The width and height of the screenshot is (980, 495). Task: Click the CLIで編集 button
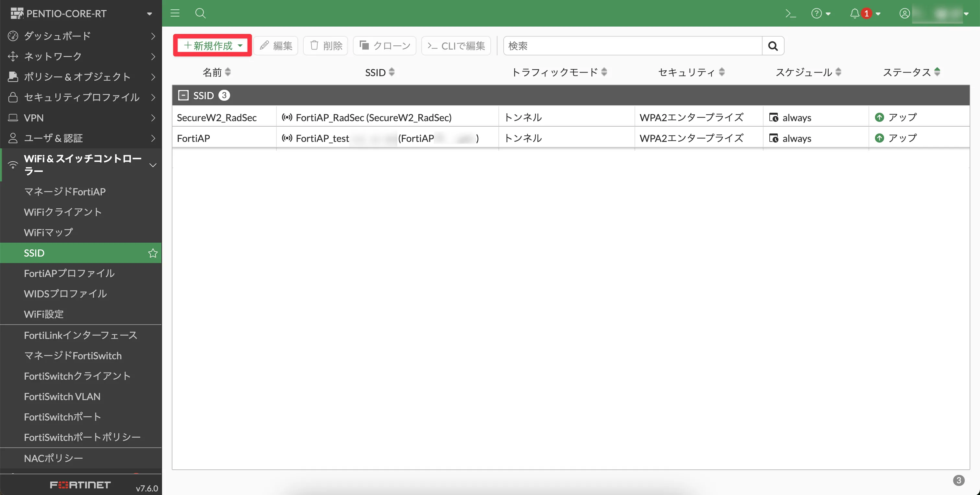click(x=456, y=46)
